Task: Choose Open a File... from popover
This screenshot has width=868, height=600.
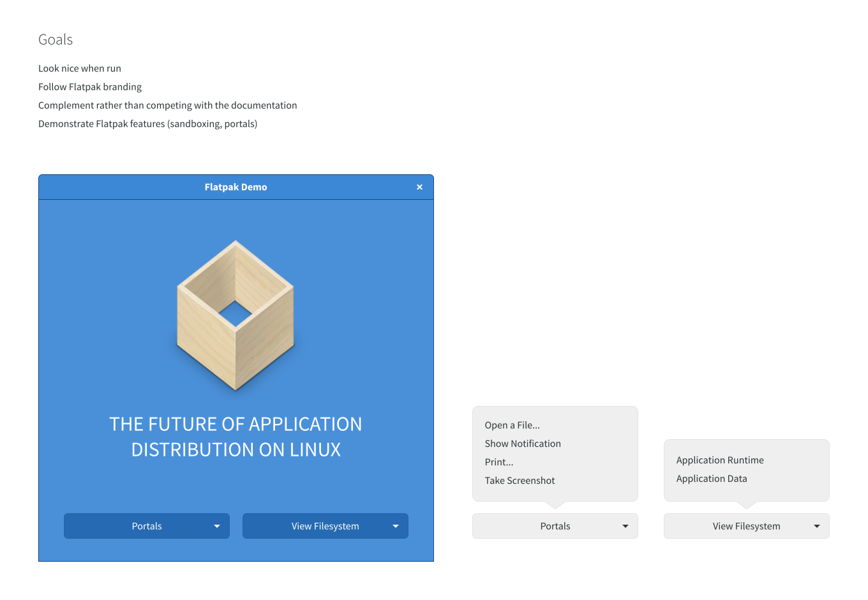Action: (512, 425)
